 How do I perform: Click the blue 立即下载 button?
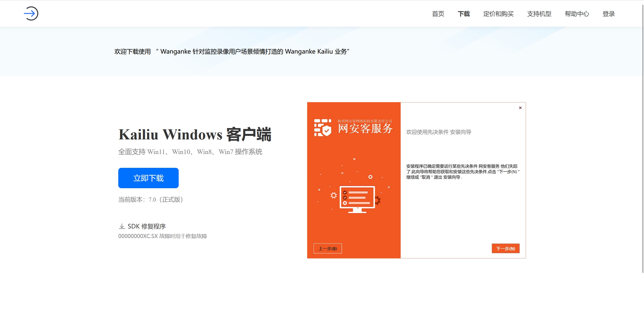(x=148, y=178)
